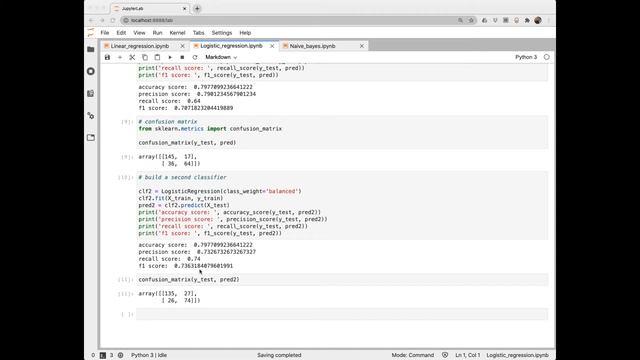Click the 'Ln 1, Col 1' status bar entry
This screenshot has height=360, width=640.
tap(468, 355)
